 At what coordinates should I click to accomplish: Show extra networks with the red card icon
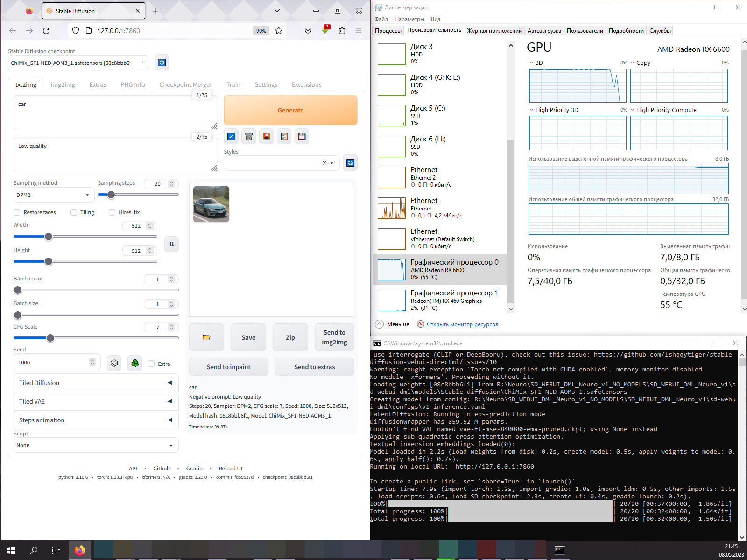click(x=267, y=136)
